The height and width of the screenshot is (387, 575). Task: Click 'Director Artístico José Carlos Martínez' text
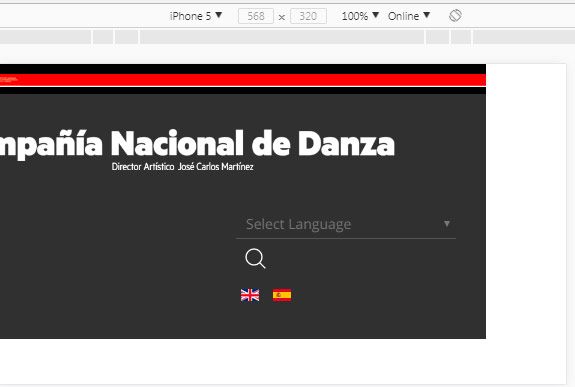coord(183,167)
